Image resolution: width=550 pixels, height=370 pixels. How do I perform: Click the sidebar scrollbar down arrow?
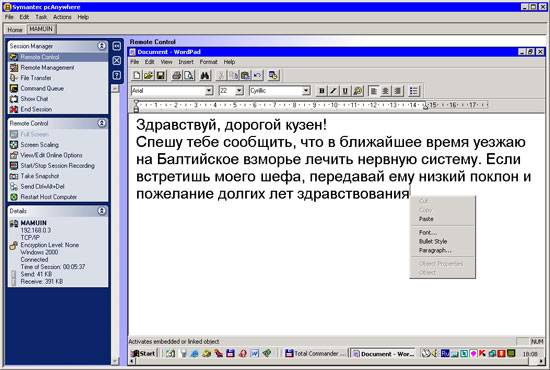(115, 361)
